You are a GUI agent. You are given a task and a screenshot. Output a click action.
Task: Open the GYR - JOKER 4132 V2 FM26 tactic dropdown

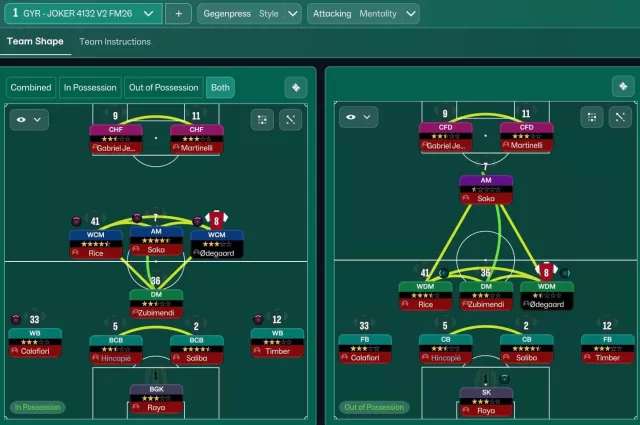pos(83,13)
